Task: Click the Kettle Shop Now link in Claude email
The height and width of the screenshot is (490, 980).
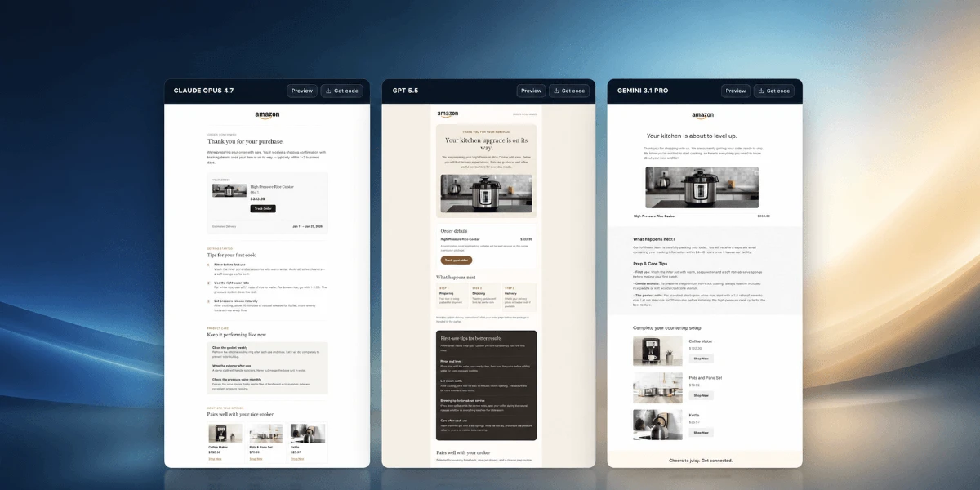Action: point(297,458)
